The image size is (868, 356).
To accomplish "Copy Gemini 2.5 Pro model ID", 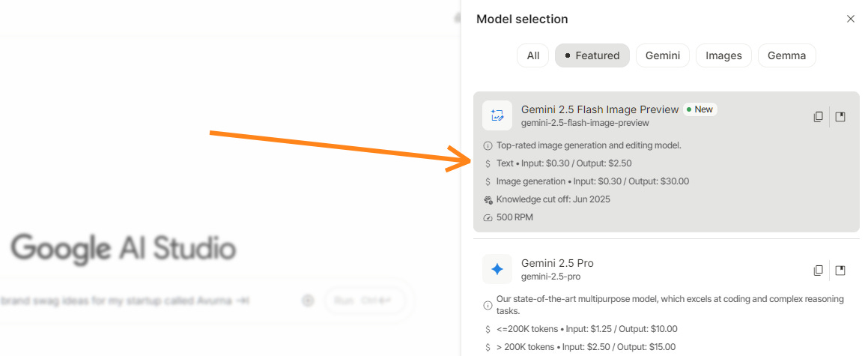I will [x=818, y=270].
